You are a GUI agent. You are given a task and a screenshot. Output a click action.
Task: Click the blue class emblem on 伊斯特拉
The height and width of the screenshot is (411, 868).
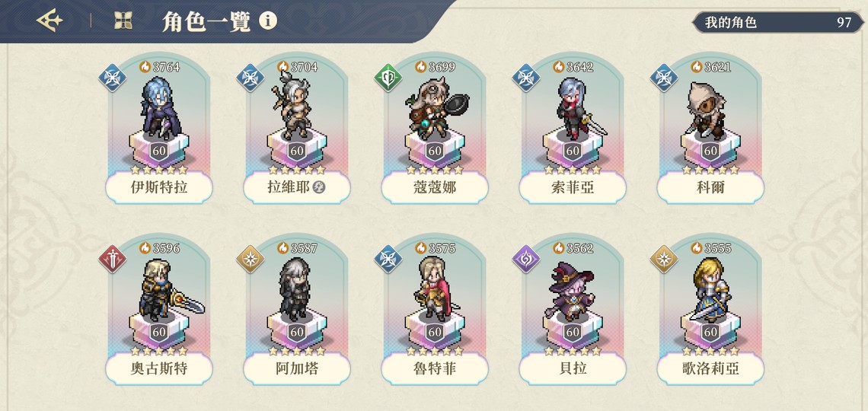tap(113, 78)
